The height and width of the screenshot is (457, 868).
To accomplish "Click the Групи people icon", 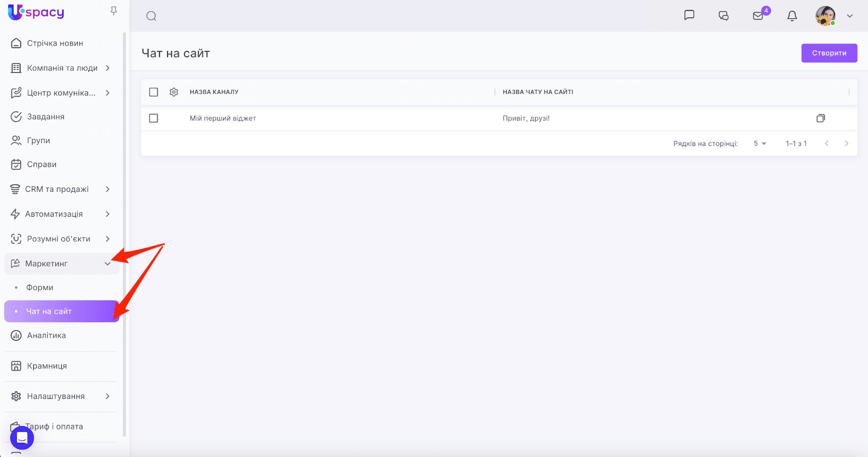I will point(16,140).
